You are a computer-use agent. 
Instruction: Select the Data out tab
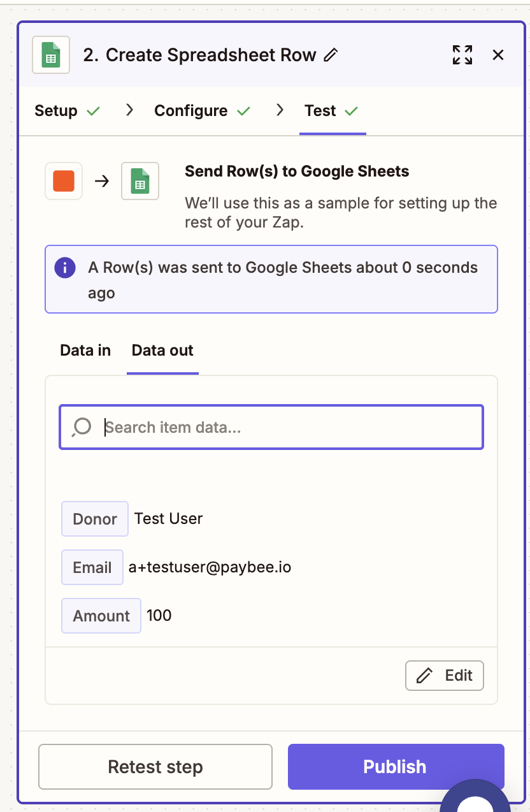(162, 351)
